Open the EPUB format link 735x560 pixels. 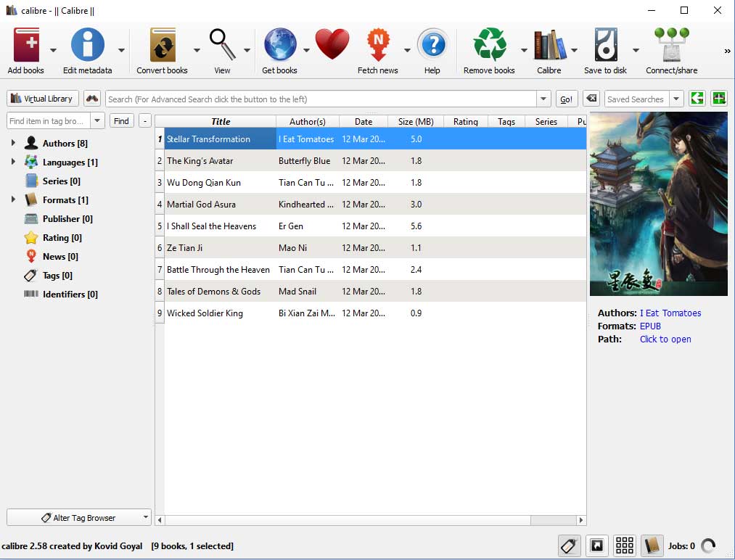tap(650, 326)
